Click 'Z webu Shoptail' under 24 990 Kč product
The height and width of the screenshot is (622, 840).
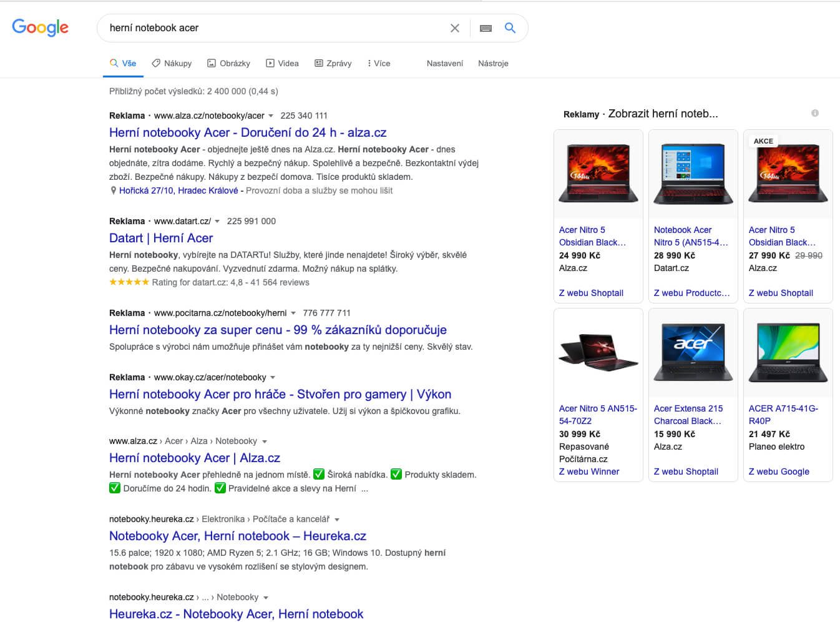point(591,293)
